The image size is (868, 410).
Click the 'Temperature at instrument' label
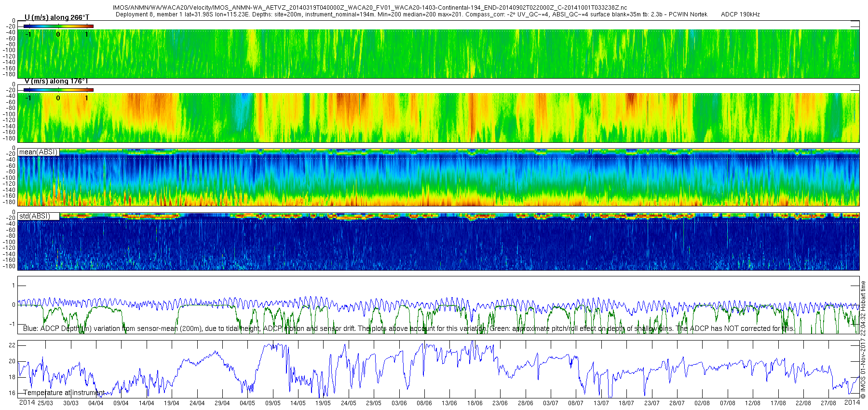point(64,393)
